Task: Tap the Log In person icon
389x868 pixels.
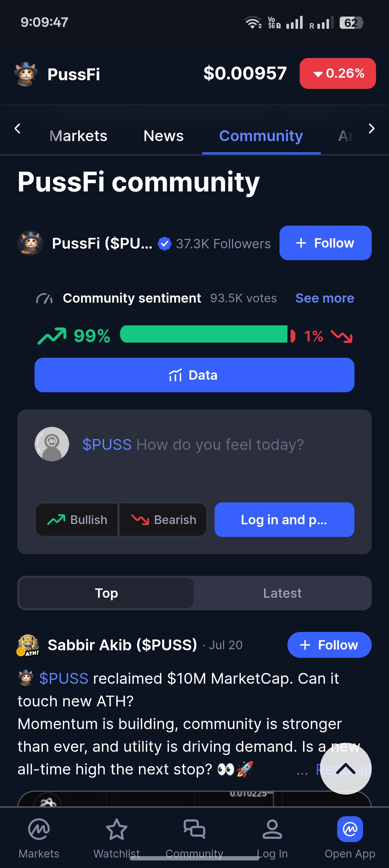Action: click(272, 829)
